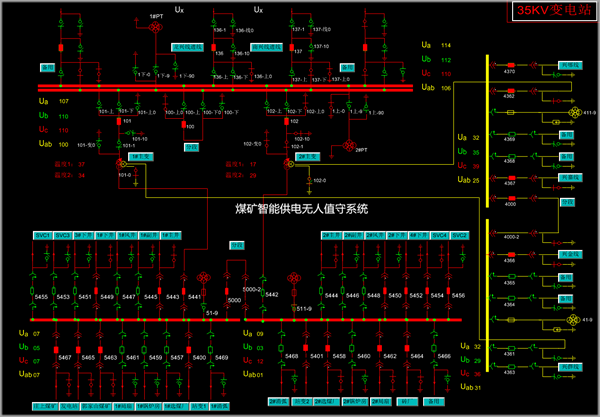Select breaker 4362 on yellow bus
The width and height of the screenshot is (600, 417).
tap(510, 91)
